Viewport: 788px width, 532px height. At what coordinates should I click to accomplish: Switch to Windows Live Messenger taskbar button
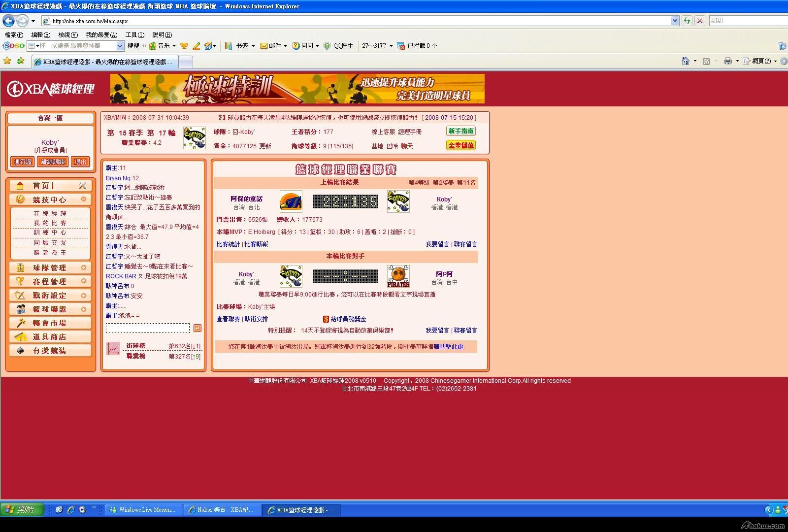pyautogui.click(x=143, y=510)
